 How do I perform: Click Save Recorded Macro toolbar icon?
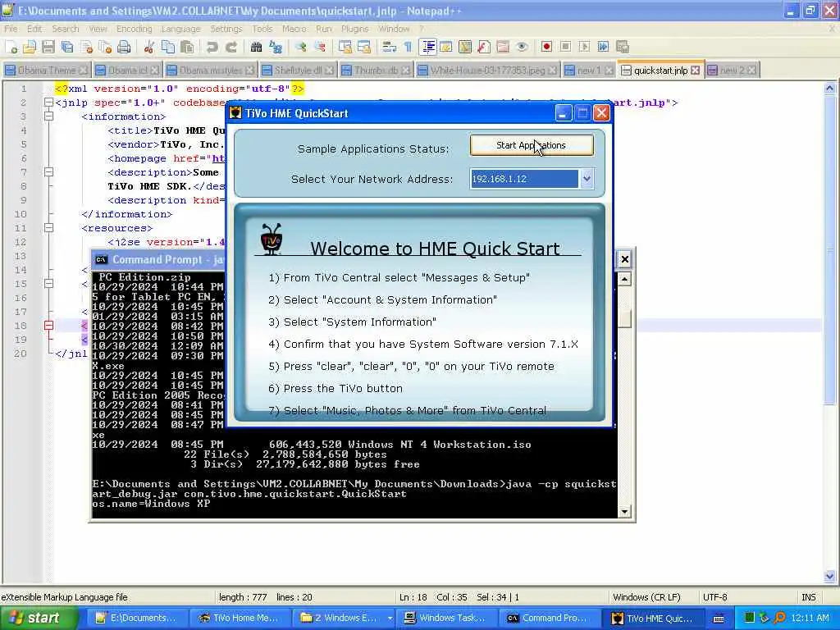(x=622, y=47)
